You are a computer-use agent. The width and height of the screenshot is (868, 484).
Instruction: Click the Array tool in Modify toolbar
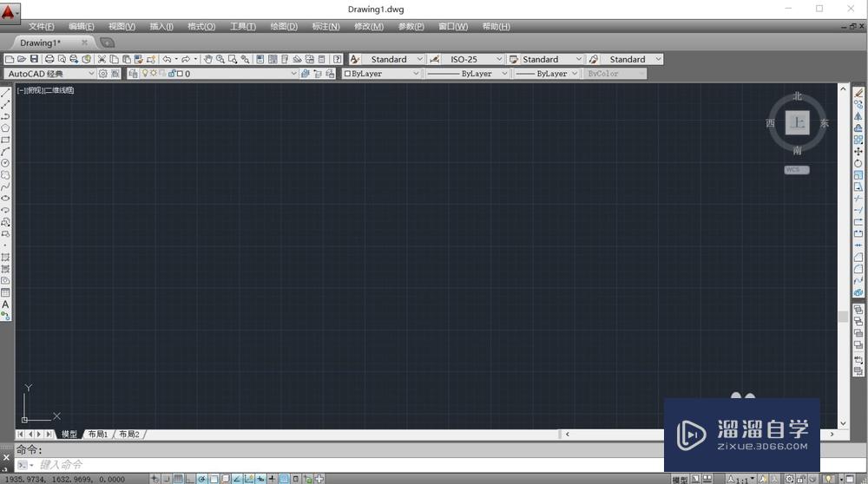[x=858, y=140]
